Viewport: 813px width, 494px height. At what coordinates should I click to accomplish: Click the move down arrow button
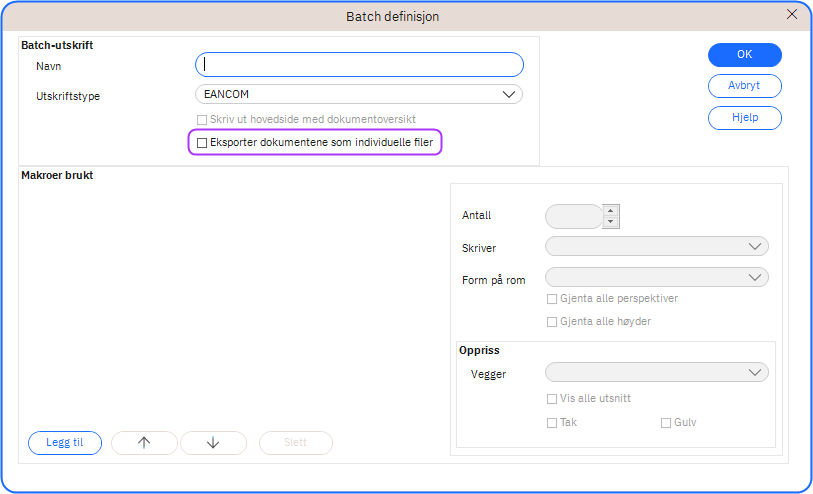[x=213, y=443]
